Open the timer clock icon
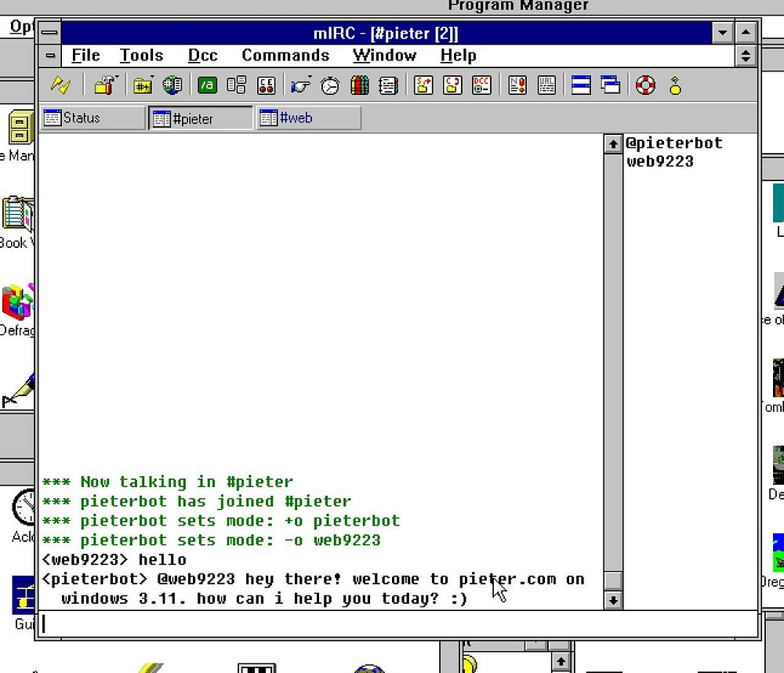Viewport: 784px width, 673px height. [331, 85]
